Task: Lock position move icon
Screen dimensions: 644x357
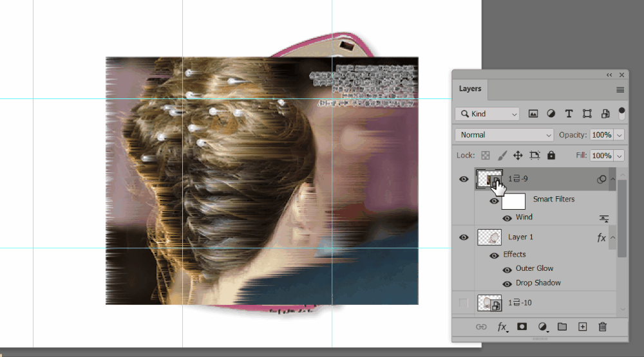Action: point(518,156)
